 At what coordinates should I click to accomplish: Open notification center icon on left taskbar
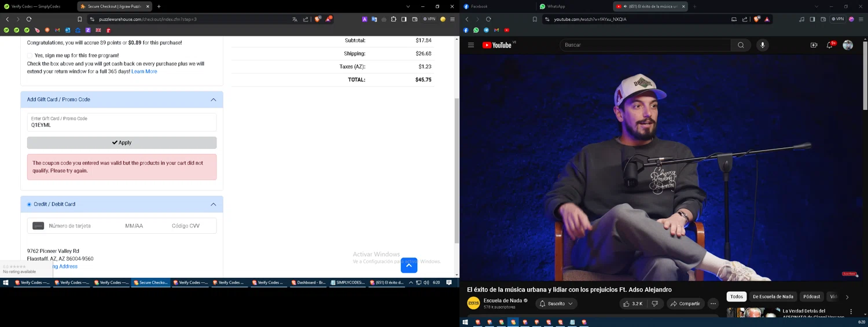448,282
